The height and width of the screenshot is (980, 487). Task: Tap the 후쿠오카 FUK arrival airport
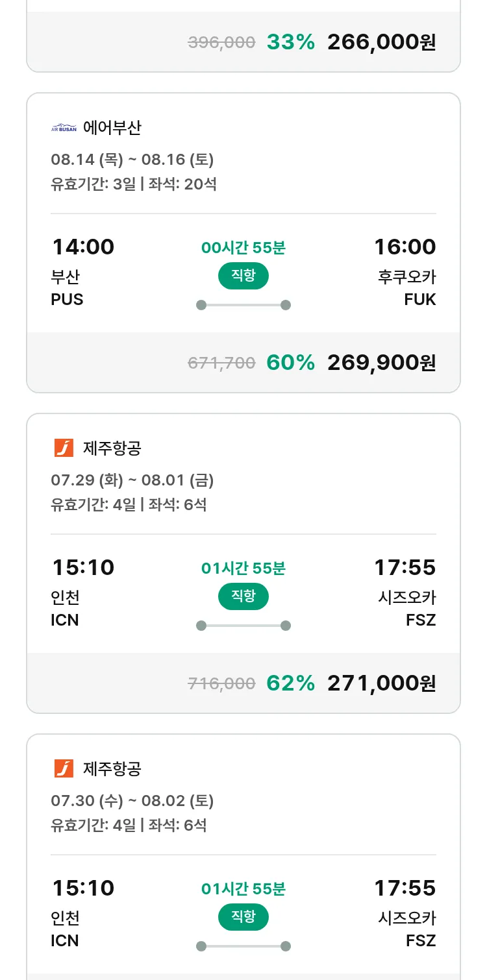[406, 288]
